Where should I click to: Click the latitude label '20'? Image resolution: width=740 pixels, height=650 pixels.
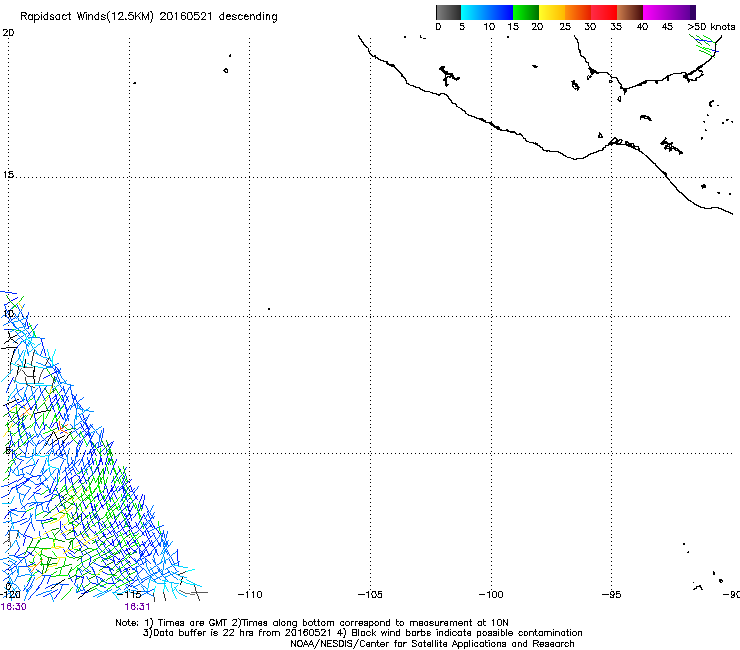(x=8, y=33)
